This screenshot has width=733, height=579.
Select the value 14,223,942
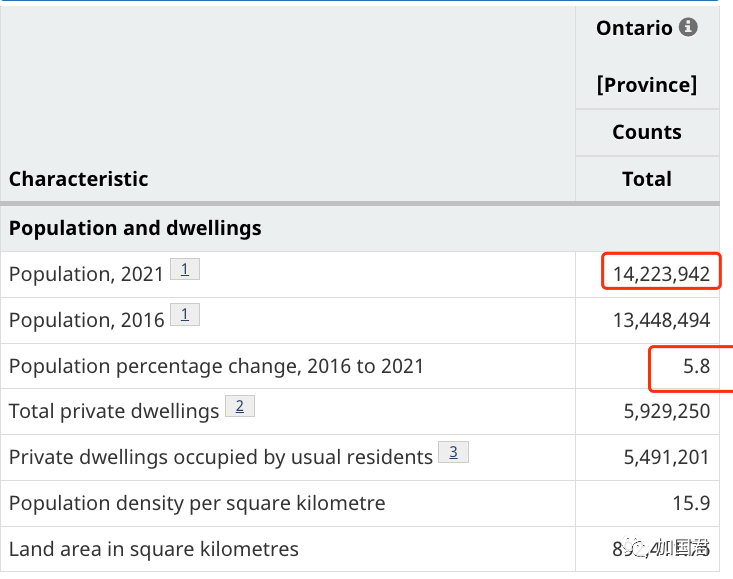(661, 274)
